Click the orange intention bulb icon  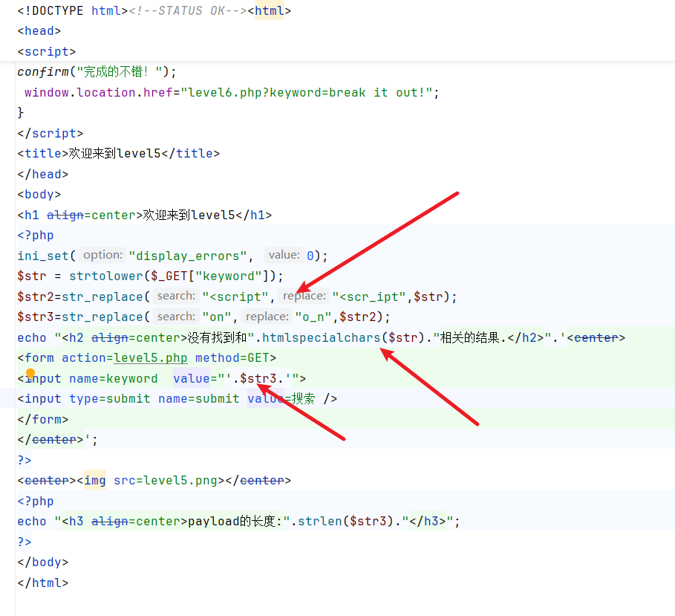(30, 373)
